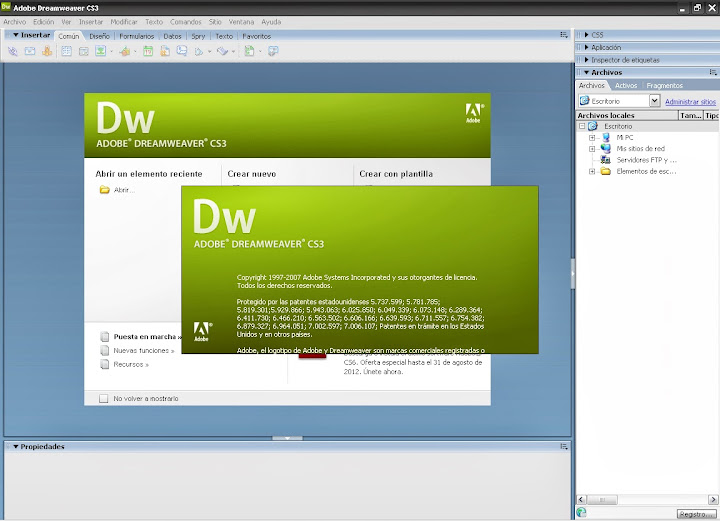This screenshot has height=521, width=720.
Task: Click the Head tags insert icon
Action: 199,51
